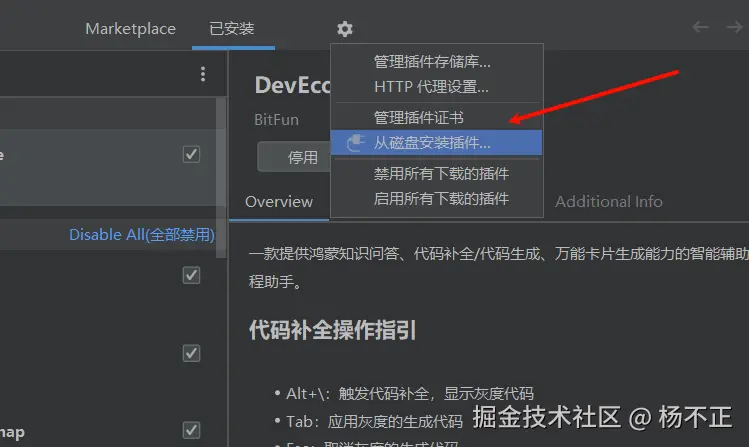Image resolution: width=749 pixels, height=447 pixels.
Task: Click the three-dot more options icon
Action: [203, 74]
